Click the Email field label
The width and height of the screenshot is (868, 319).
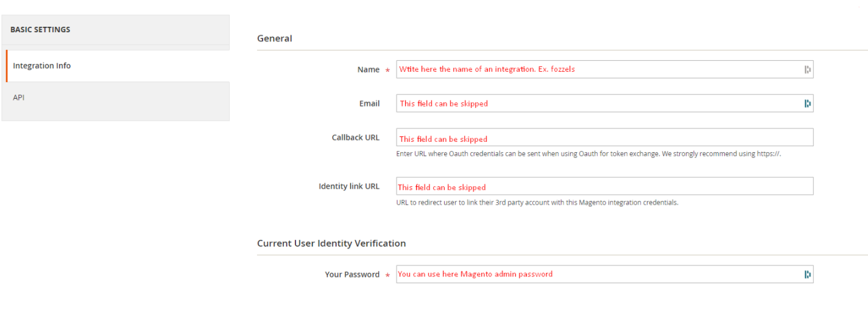(369, 103)
